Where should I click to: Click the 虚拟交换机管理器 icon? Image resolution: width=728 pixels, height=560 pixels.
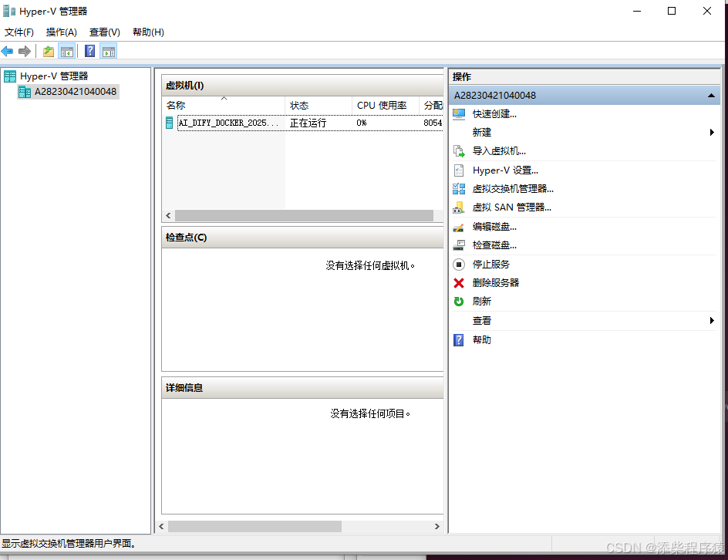[x=459, y=188]
